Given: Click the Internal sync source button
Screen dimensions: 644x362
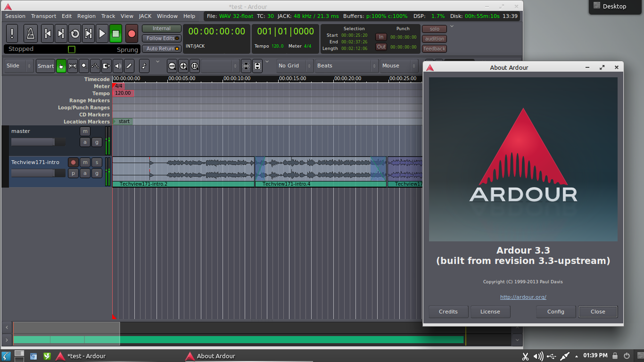Looking at the screenshot, I should pyautogui.click(x=162, y=29).
